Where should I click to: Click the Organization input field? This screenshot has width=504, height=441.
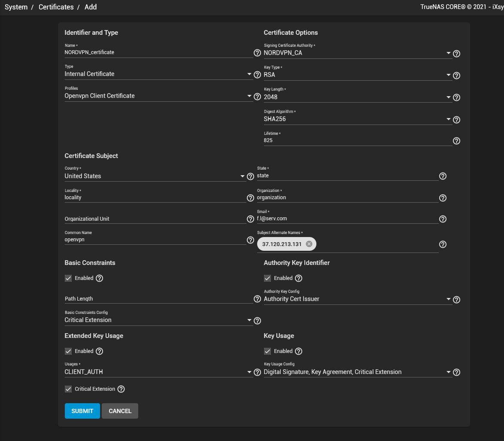pyautogui.click(x=347, y=198)
